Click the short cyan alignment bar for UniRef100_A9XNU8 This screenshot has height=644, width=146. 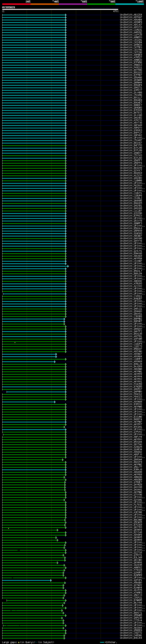click(29, 402)
